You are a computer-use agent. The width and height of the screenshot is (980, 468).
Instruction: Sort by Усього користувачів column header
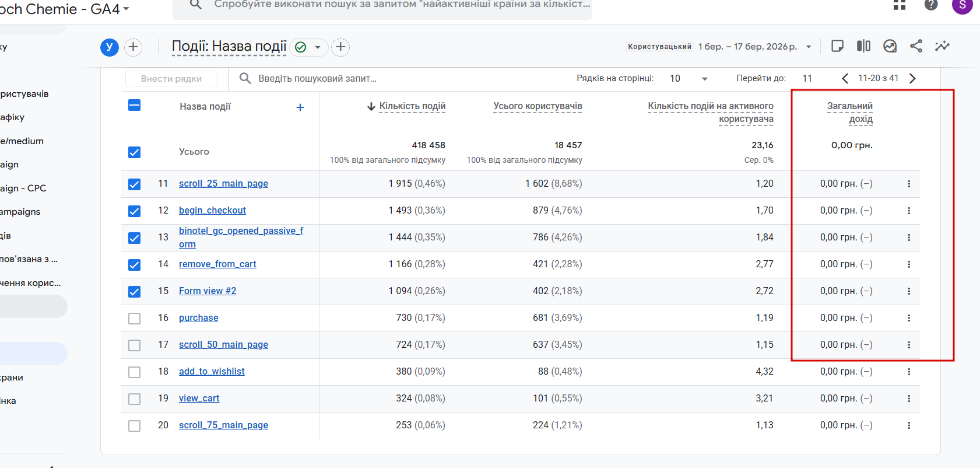pos(538,106)
